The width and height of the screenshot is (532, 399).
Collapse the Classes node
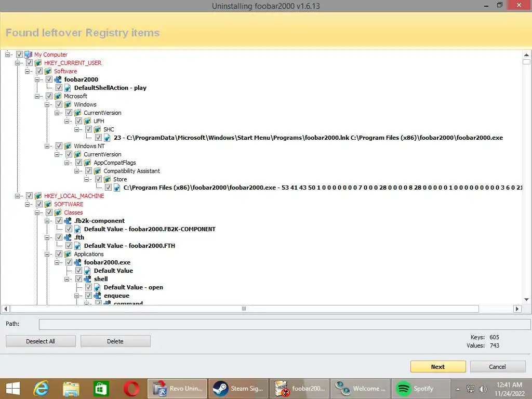37,212
